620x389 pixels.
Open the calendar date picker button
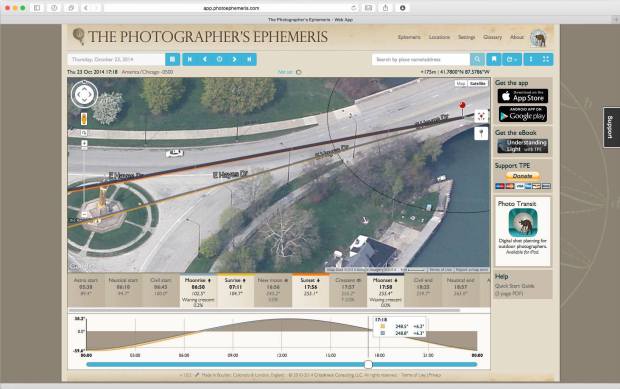[x=172, y=59]
